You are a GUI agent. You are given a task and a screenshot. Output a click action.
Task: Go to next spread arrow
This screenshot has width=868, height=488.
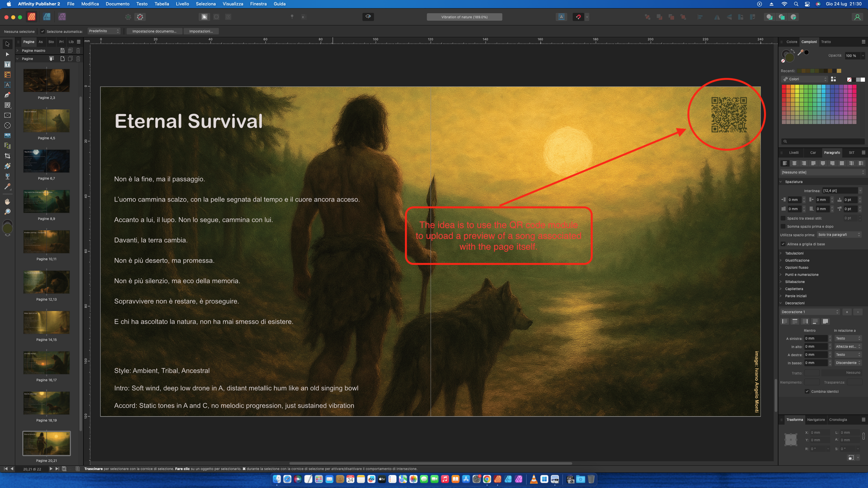[51, 469]
